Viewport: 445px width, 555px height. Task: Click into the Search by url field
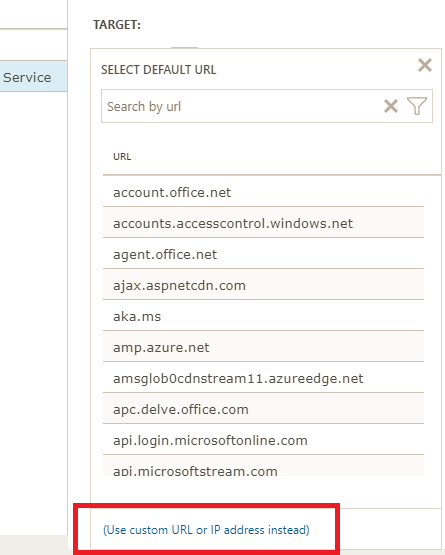[241, 106]
